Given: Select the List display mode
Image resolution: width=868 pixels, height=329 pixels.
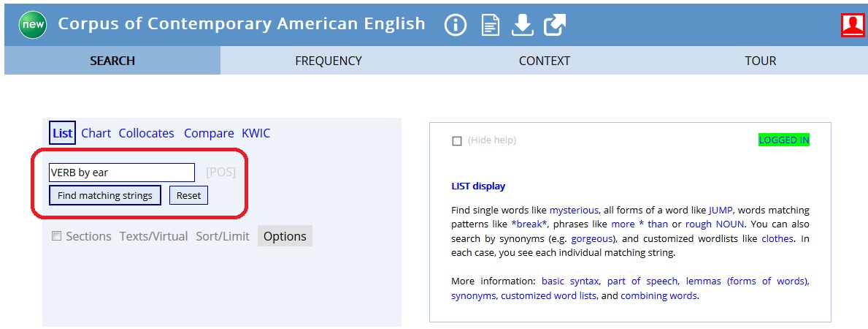Looking at the screenshot, I should [x=63, y=133].
